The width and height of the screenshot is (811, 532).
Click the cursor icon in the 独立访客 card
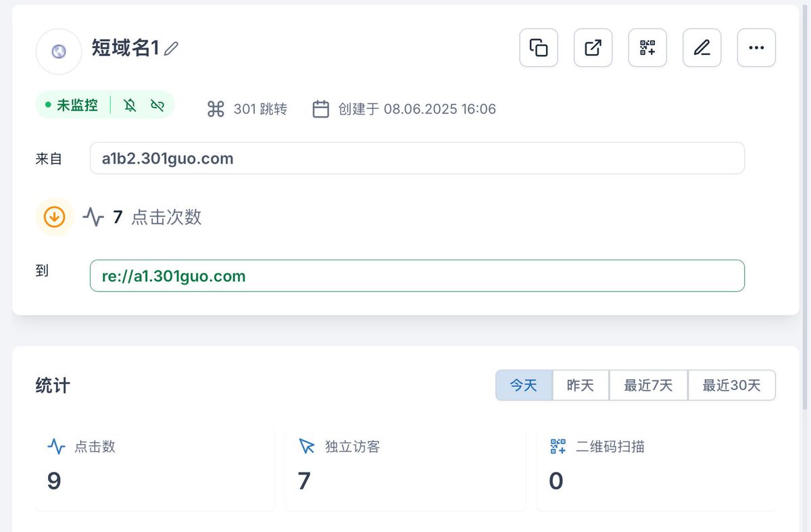pyautogui.click(x=307, y=447)
